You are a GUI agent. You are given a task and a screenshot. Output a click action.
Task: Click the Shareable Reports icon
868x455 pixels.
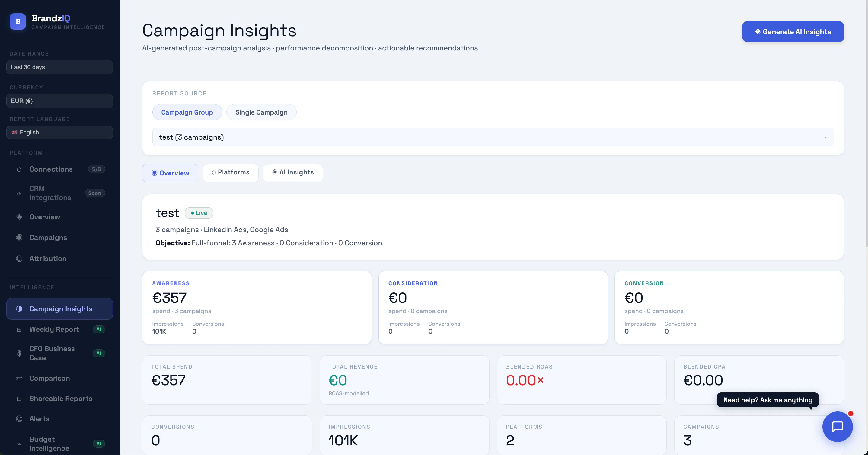pos(19,399)
